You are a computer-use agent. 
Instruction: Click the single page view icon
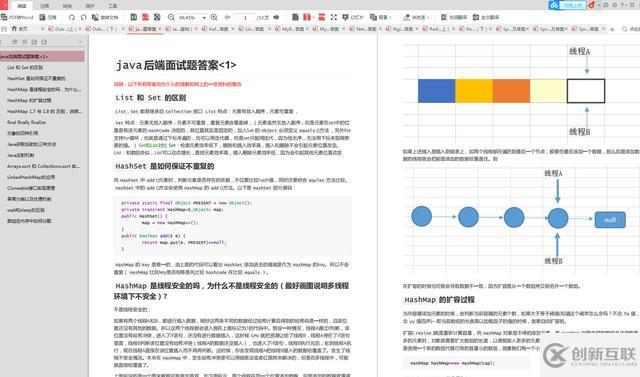(x=133, y=17)
